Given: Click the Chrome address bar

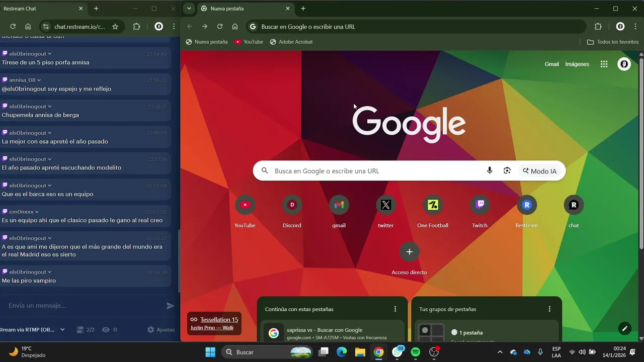Looking at the screenshot, I should [x=416, y=27].
